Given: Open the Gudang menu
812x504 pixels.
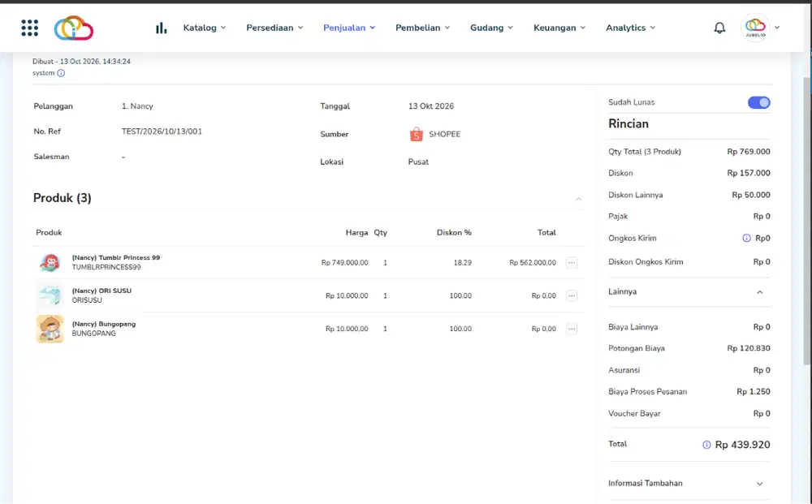Looking at the screenshot, I should click(x=491, y=28).
